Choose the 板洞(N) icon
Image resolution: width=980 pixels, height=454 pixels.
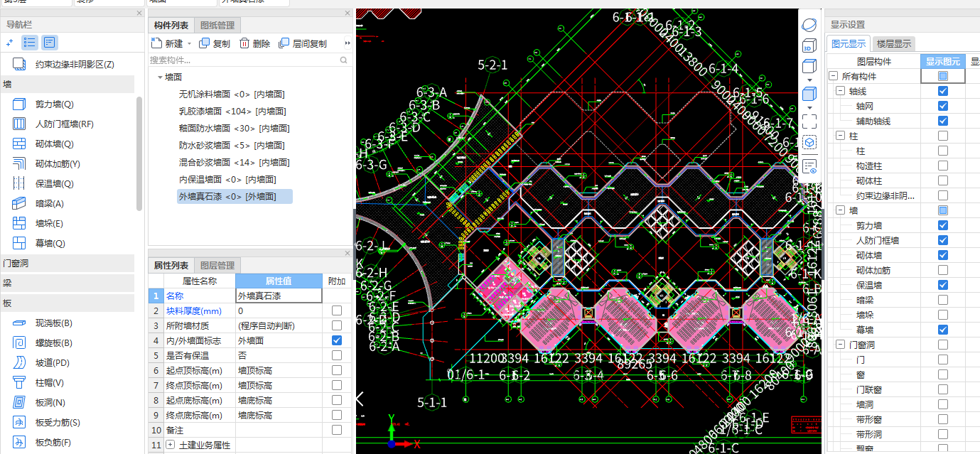point(19,403)
